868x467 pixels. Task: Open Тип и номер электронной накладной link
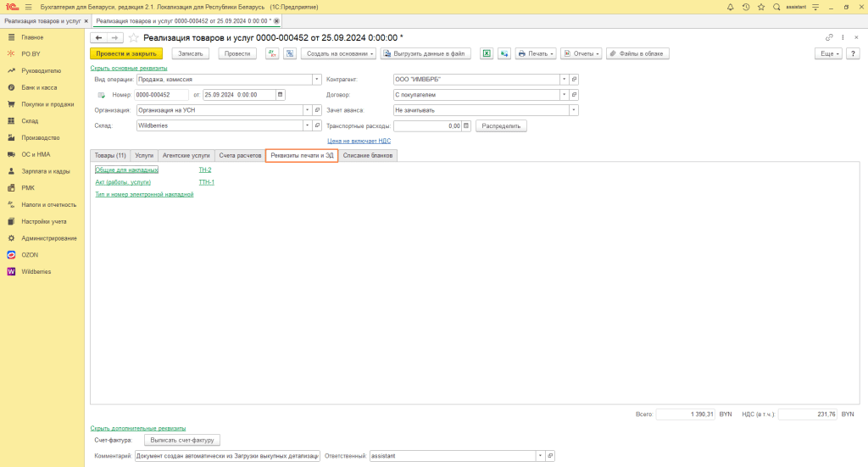tap(144, 194)
